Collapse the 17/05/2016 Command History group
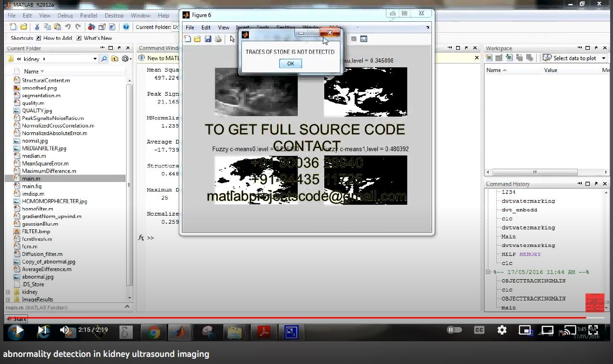Viewport: 613px width, 364px height. 488,272
